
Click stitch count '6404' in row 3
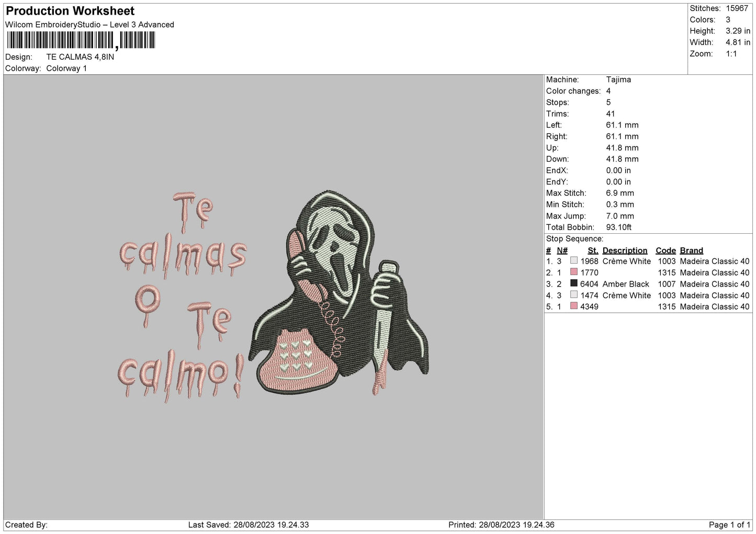[589, 284]
